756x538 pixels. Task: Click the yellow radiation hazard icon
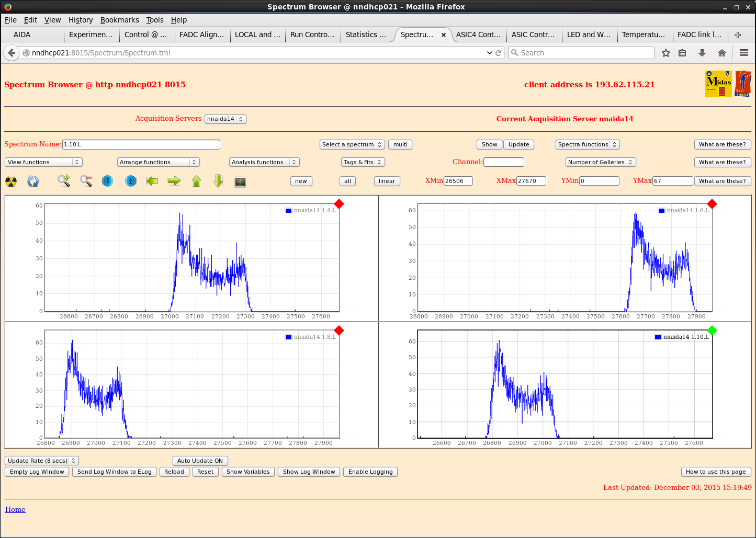click(11, 181)
